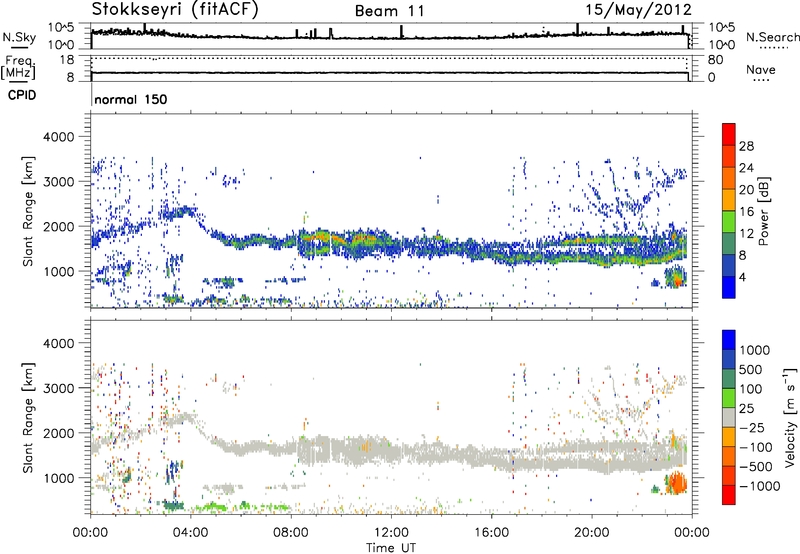This screenshot has height=554, width=800.
Task: Select "16" on the Power color bar
Action: pos(746,212)
